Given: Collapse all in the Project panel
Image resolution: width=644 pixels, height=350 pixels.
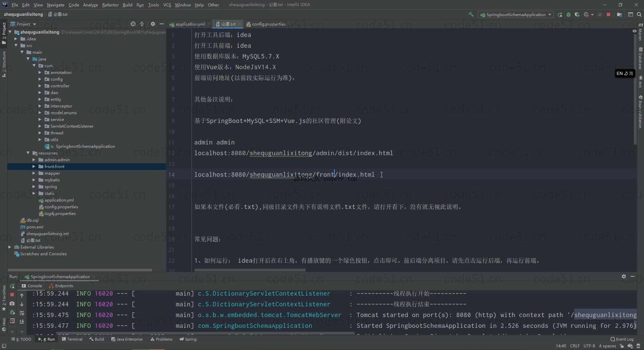Looking at the screenshot, I should [142, 24].
